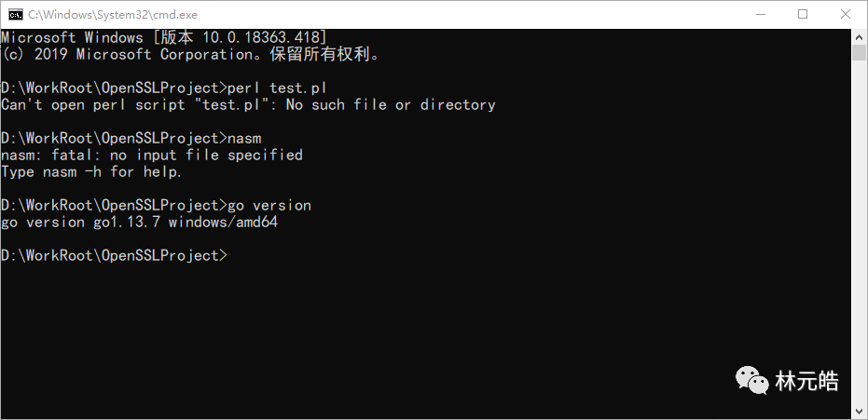Click the "go1.13.7 windows/amd64" output line

139,222
